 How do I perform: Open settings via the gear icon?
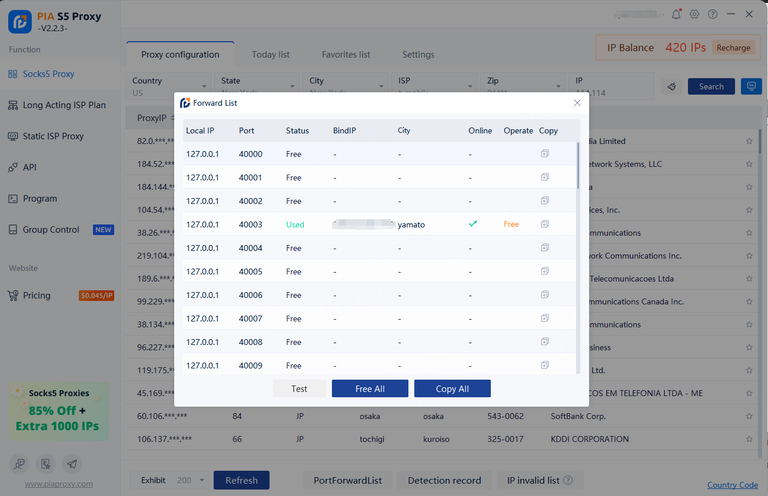[694, 14]
